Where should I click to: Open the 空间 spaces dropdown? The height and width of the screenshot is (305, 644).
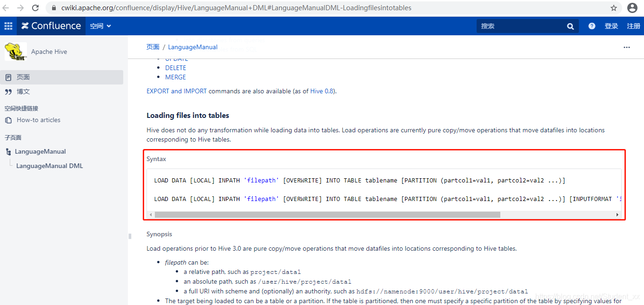(x=100, y=26)
